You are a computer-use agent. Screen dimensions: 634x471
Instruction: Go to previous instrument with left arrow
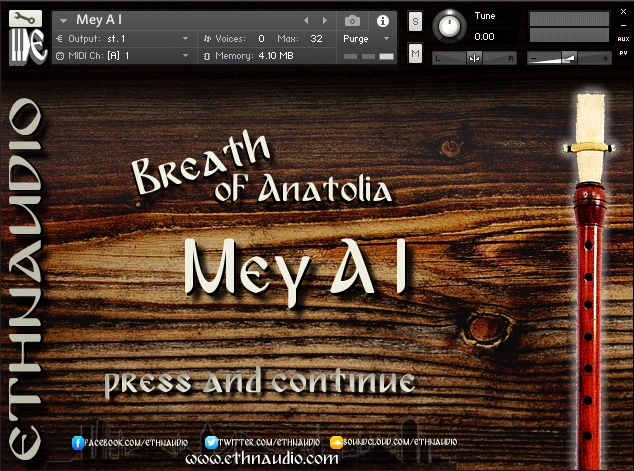pos(306,20)
